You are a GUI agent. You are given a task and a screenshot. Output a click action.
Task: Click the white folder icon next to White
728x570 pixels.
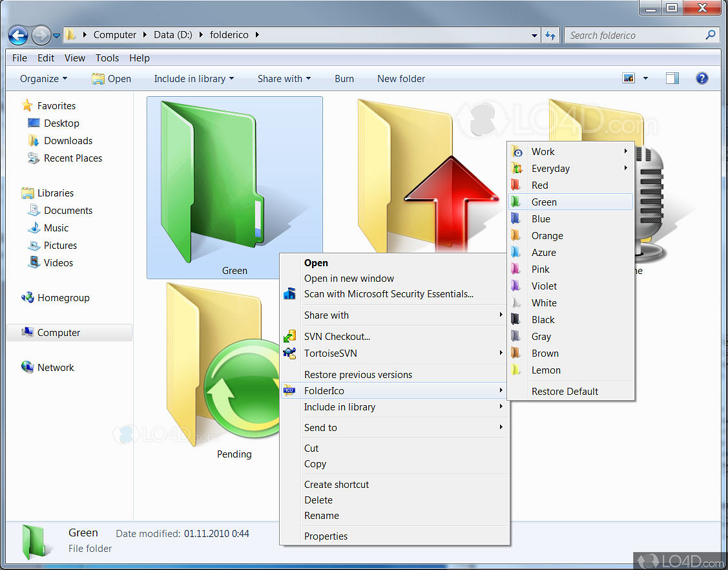click(515, 303)
